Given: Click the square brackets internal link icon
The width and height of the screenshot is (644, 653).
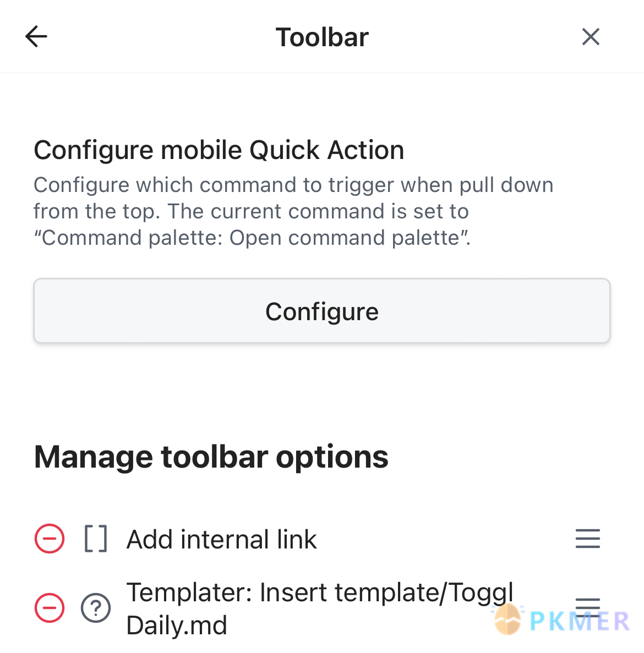Looking at the screenshot, I should pyautogui.click(x=96, y=539).
